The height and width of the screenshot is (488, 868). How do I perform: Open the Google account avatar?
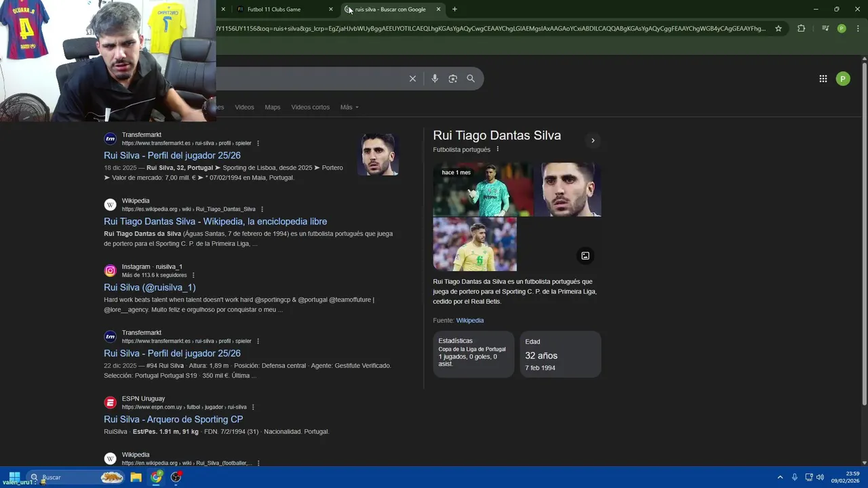click(843, 79)
